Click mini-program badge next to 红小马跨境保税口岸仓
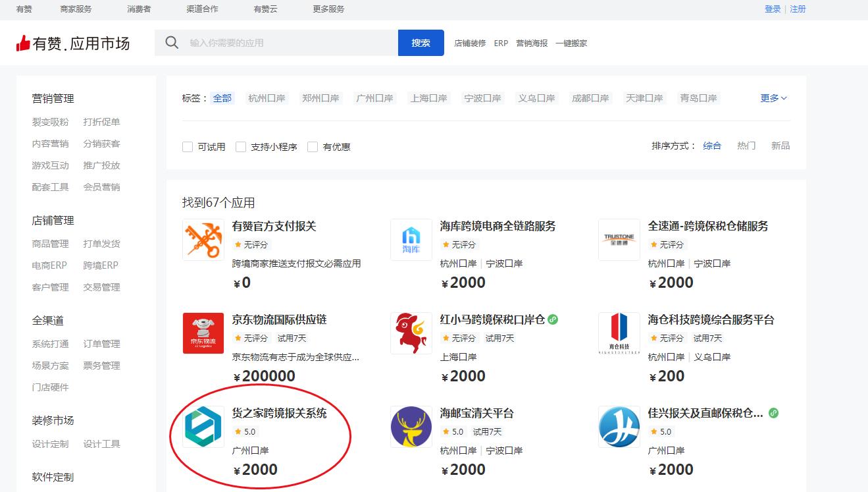Screen dimensions: 868x492 [553, 319]
